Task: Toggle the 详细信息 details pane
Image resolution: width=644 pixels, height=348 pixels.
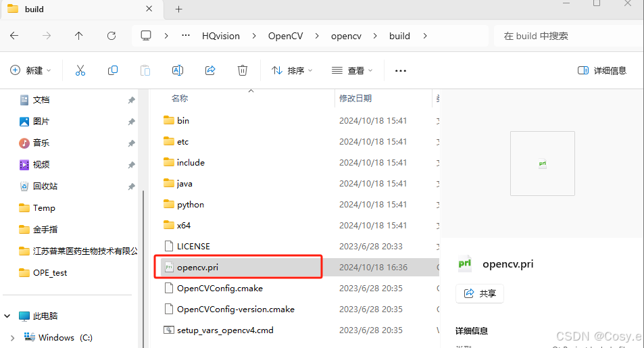Action: (602, 71)
